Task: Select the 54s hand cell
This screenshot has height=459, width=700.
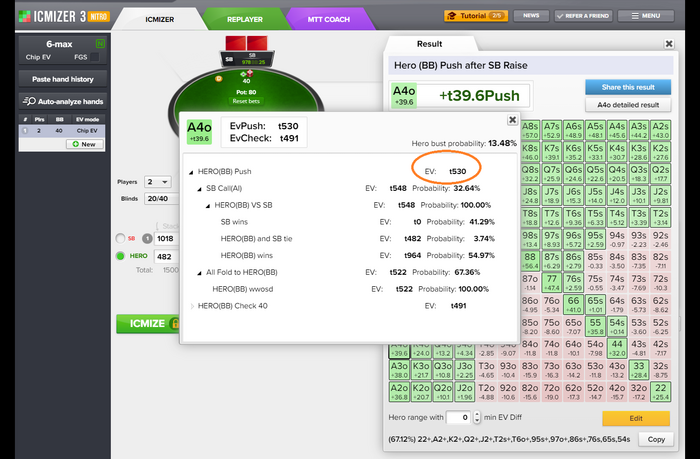Action: tap(617, 326)
